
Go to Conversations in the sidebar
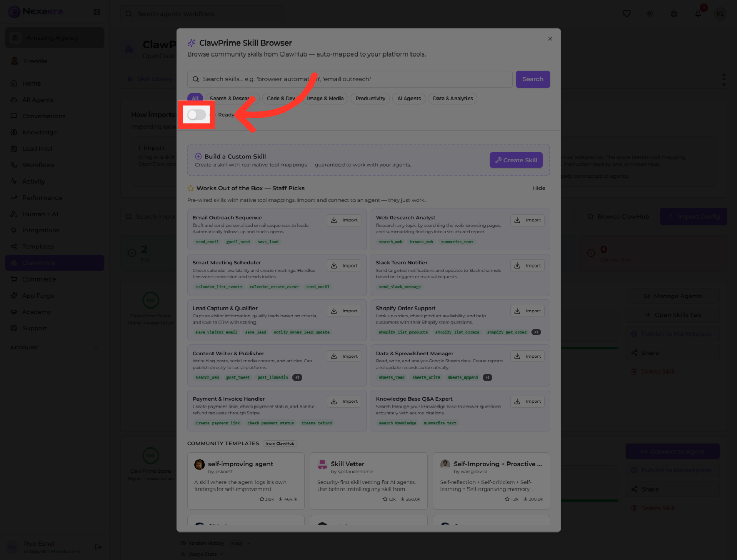click(x=54, y=116)
